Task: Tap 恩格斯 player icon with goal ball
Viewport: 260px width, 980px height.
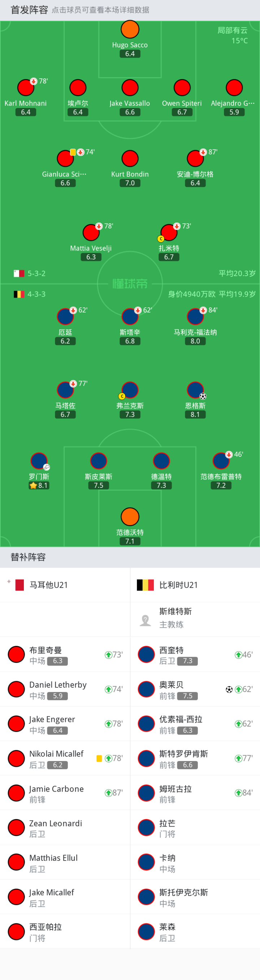Action: tap(195, 390)
